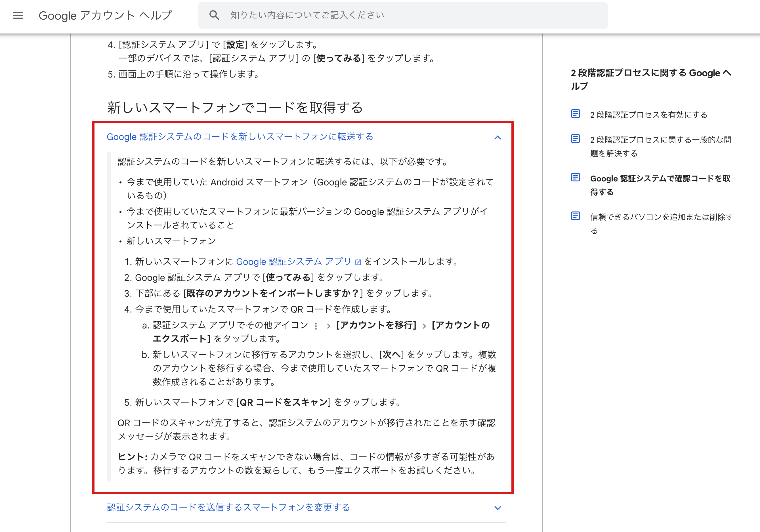Open Google 認証システムで確認コードを取得する article
The image size is (760, 532).
[660, 185]
